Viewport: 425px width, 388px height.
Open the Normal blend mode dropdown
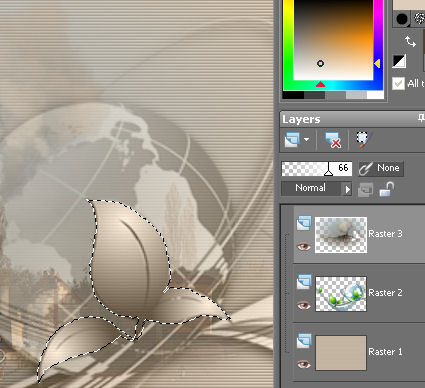(x=316, y=188)
